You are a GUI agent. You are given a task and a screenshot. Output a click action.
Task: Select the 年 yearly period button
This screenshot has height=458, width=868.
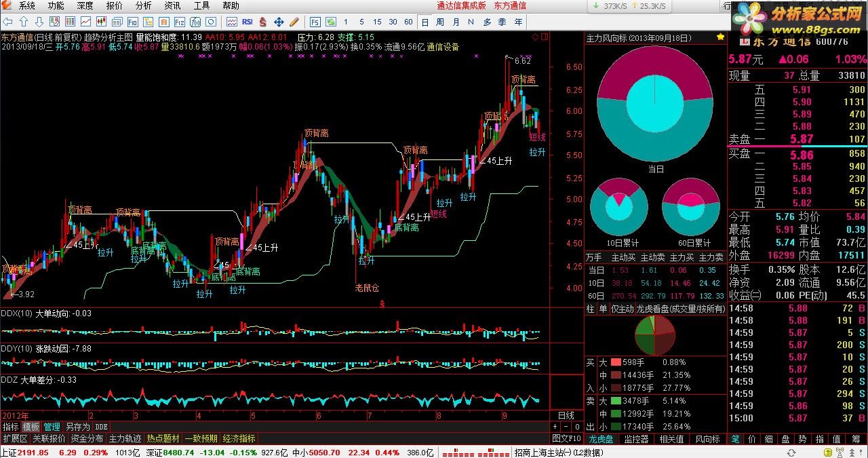[x=518, y=22]
